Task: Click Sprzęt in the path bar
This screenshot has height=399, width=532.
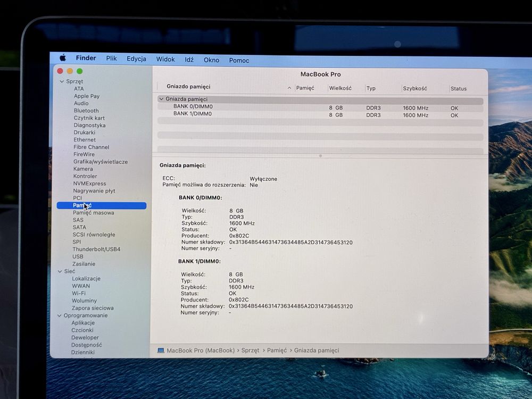Action: pos(250,350)
